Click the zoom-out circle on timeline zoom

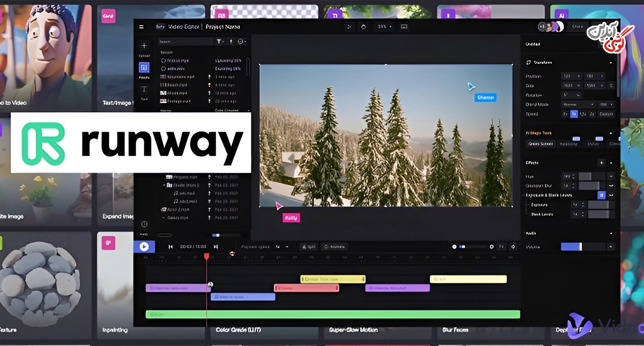click(x=455, y=247)
